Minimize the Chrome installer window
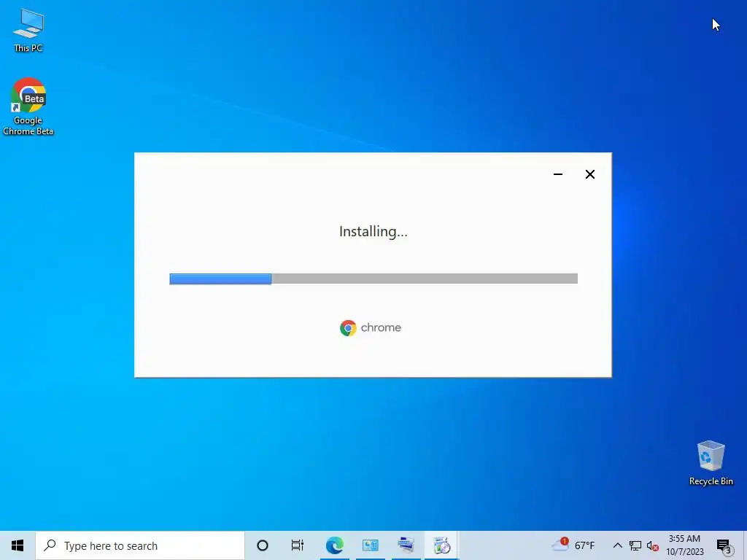Image resolution: width=747 pixels, height=560 pixels. [x=558, y=174]
